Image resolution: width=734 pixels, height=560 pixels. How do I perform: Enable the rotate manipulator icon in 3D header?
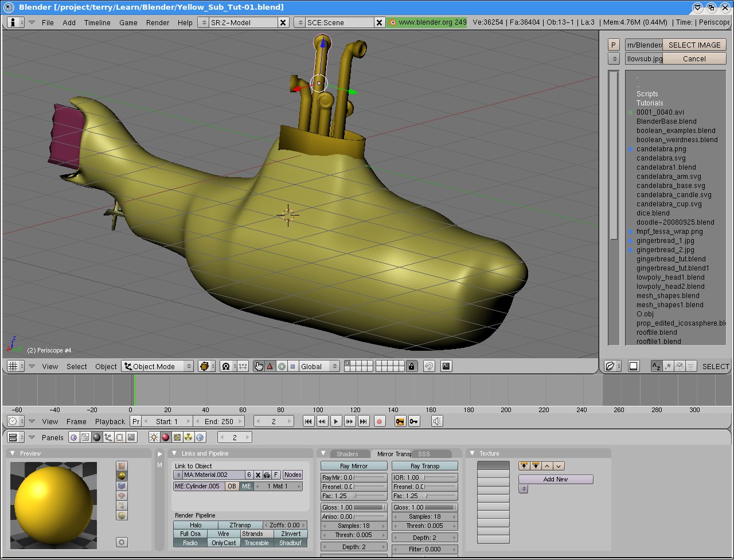[281, 366]
